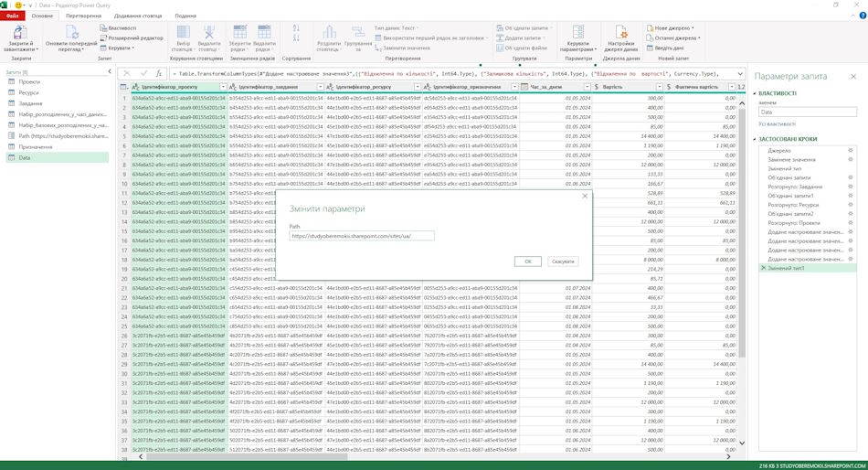The height and width of the screenshot is (470, 868).
Task: Open the filter dropdown of Вартість column
Action: [x=659, y=87]
